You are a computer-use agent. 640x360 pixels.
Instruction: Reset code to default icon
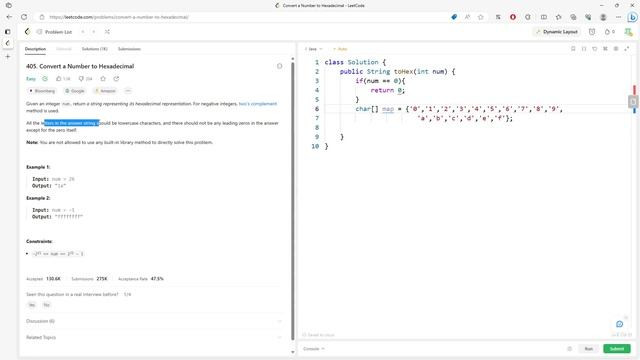595,49
